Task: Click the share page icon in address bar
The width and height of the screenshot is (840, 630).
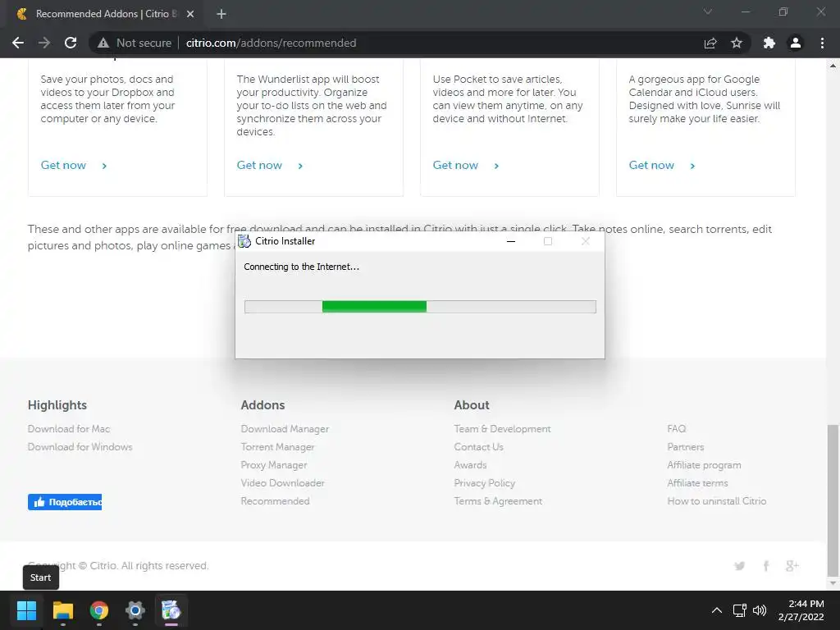Action: click(x=710, y=43)
